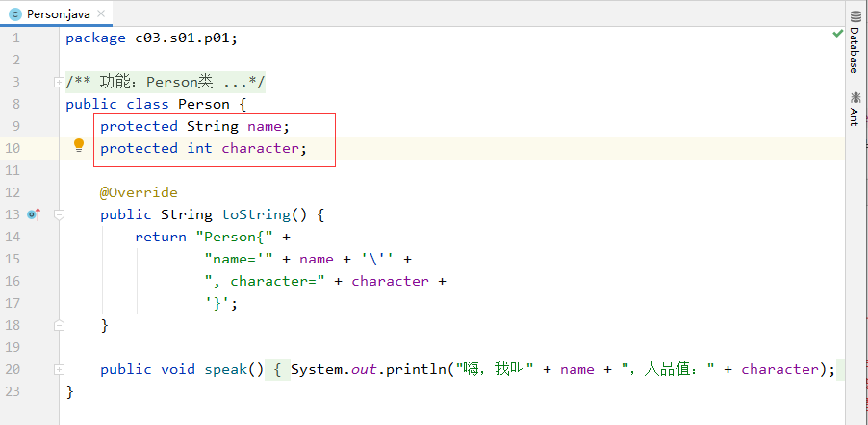
Task: Click 'void' keyword on line 20
Action: click(178, 369)
